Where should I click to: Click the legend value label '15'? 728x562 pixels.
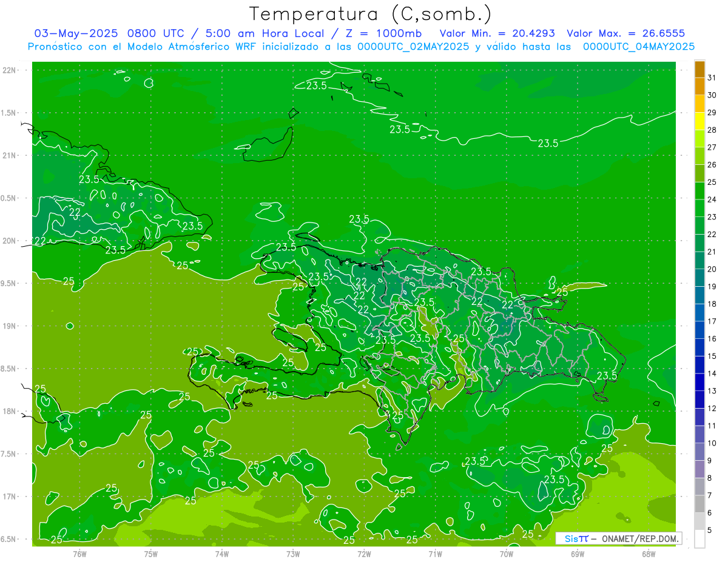click(x=712, y=356)
